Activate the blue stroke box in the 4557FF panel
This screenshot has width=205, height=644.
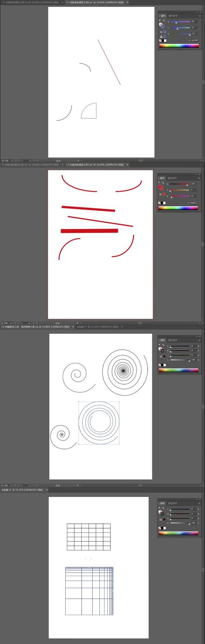pyautogui.click(x=163, y=26)
